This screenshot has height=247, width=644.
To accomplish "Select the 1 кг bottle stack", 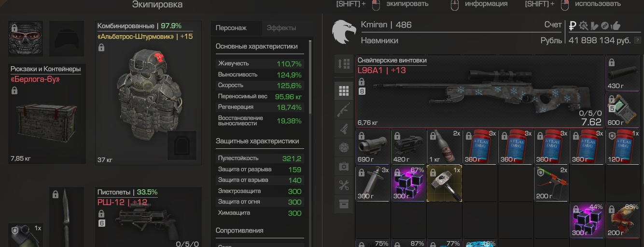I will coord(445,146).
